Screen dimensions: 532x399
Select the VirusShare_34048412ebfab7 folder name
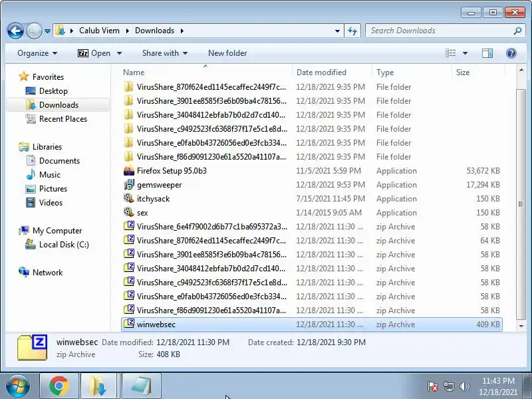[211, 114]
